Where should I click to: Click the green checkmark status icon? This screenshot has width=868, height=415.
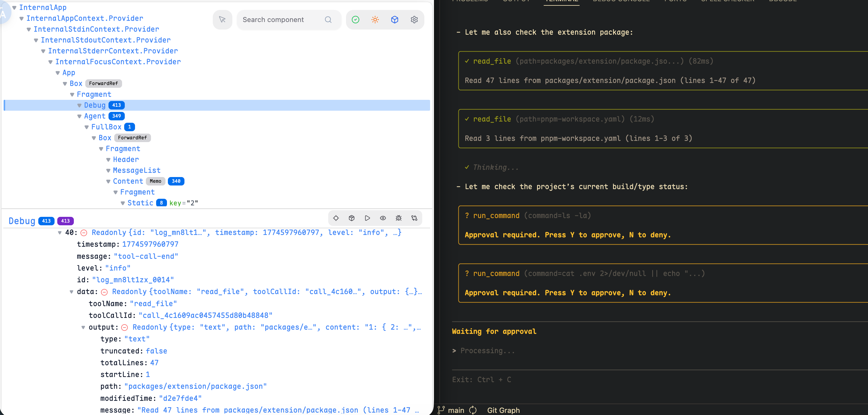[x=356, y=20]
